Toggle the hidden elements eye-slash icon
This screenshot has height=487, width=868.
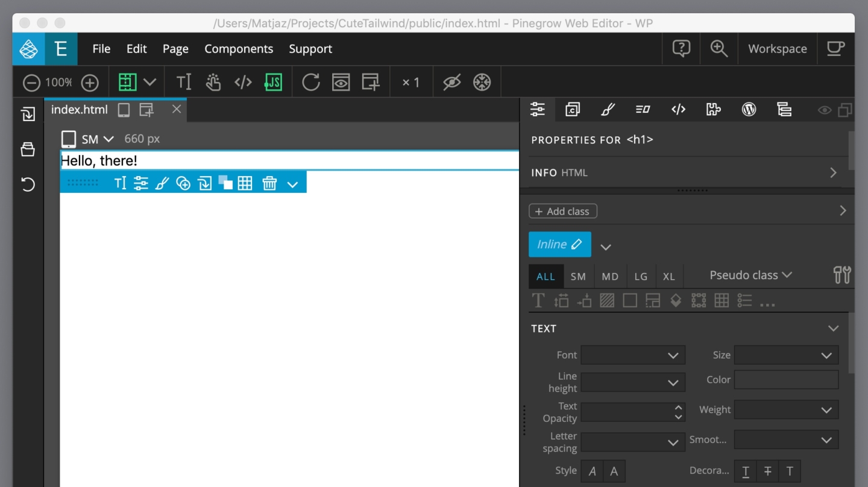[x=451, y=82]
